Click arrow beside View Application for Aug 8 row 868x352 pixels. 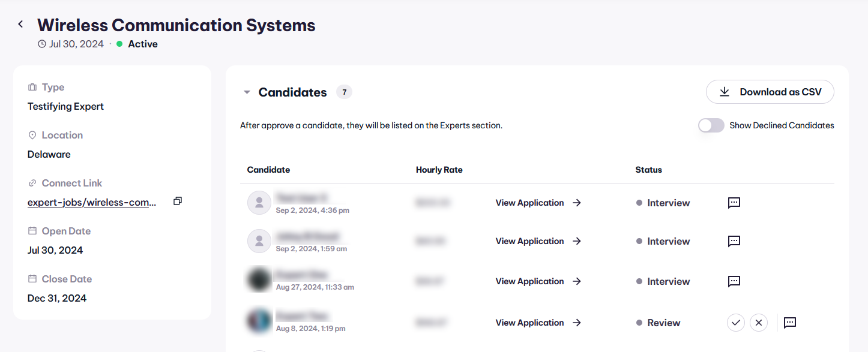pyautogui.click(x=577, y=323)
